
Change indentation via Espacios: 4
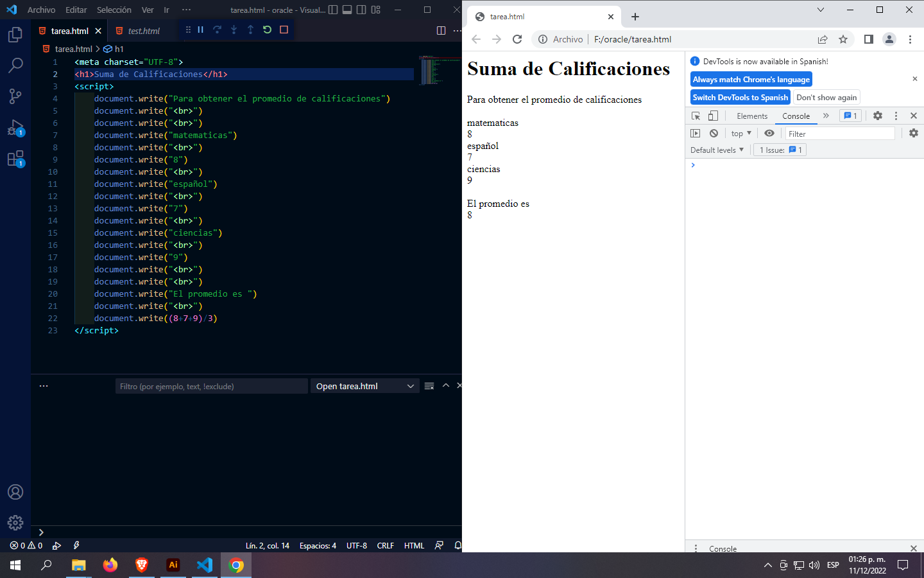click(318, 545)
